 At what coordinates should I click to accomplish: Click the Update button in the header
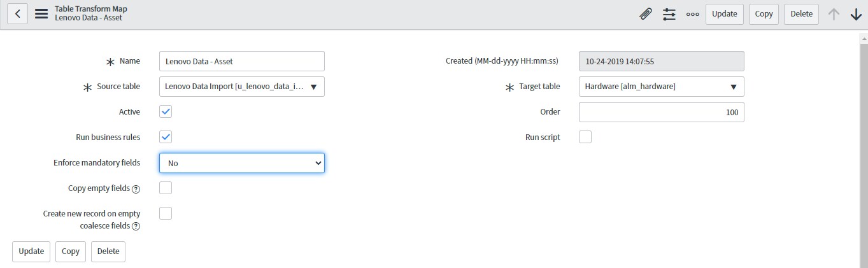(x=725, y=14)
